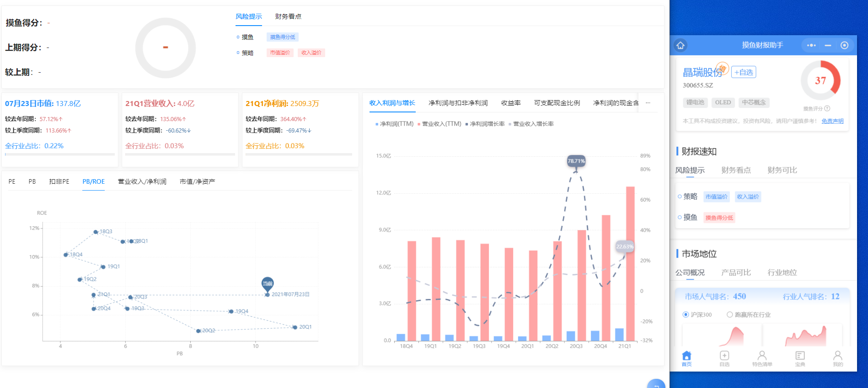
Task: Switch to 产品可比 in 市场地位 section
Action: [x=736, y=272]
